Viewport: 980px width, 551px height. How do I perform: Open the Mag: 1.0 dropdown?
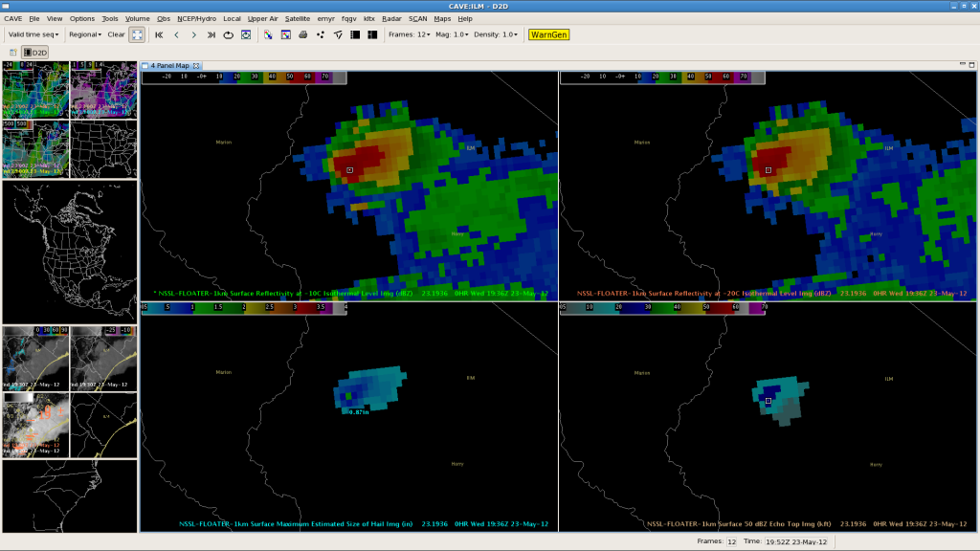pos(454,34)
